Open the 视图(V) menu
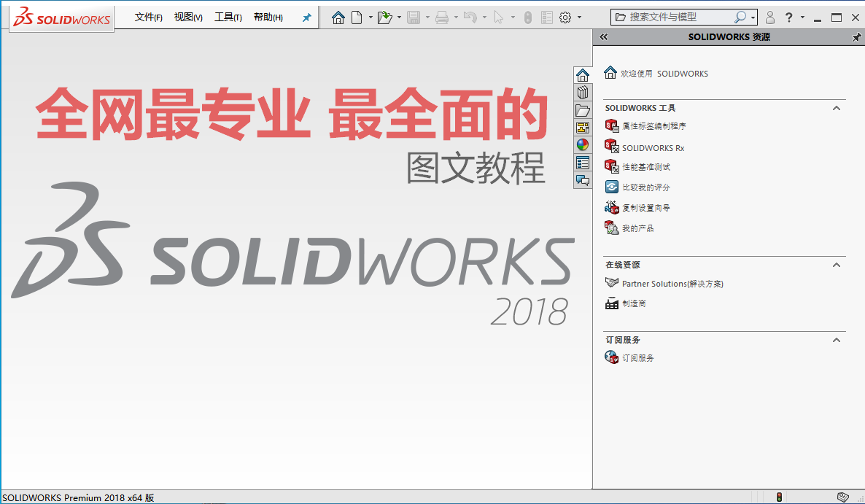This screenshot has width=865, height=504. click(188, 18)
